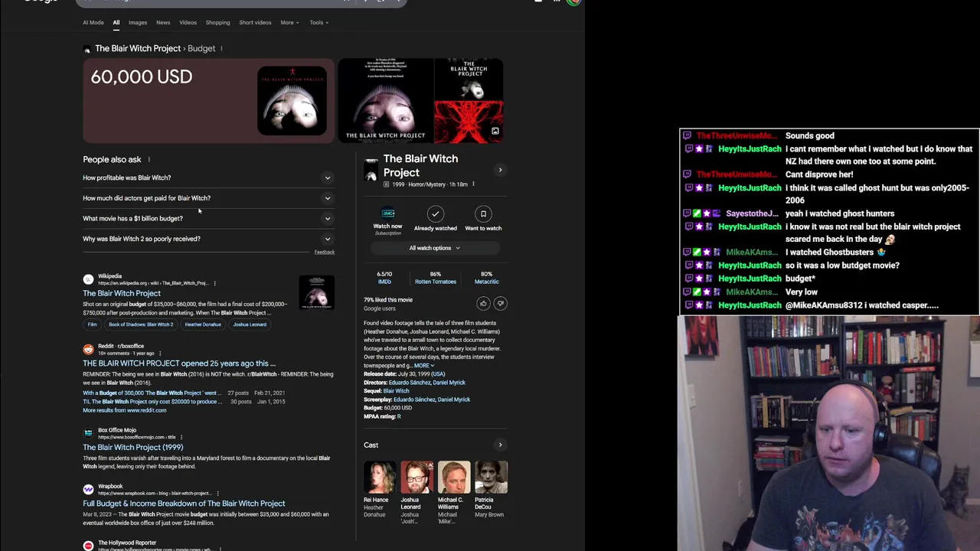Open more options beside 1h 18m runtime
This screenshot has width=980, height=551.
click(473, 184)
